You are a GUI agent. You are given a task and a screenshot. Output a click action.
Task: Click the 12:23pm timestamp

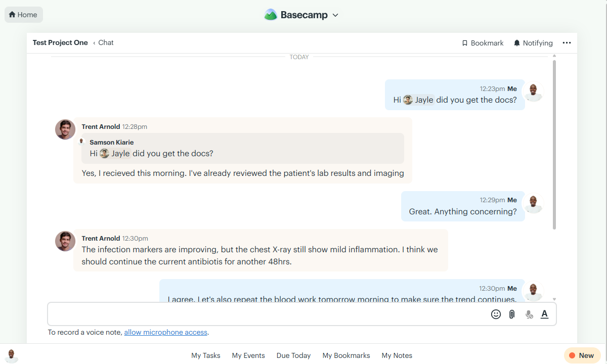492,88
